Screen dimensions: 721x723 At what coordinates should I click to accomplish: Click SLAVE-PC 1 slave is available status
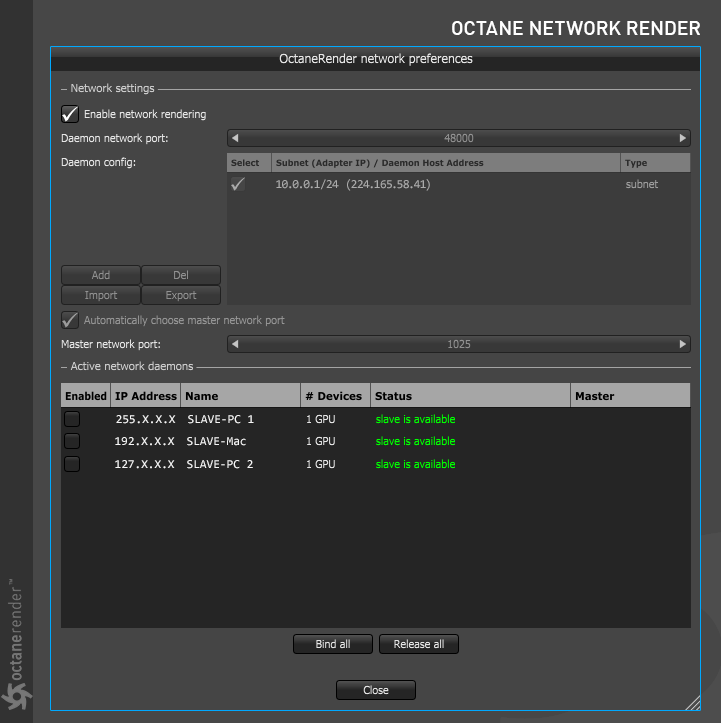click(415, 419)
